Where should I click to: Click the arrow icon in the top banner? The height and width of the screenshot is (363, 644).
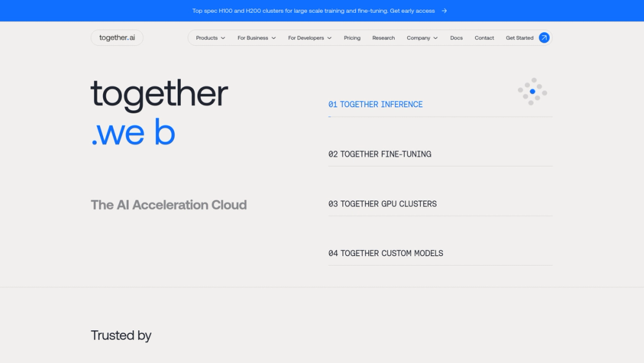(x=444, y=11)
